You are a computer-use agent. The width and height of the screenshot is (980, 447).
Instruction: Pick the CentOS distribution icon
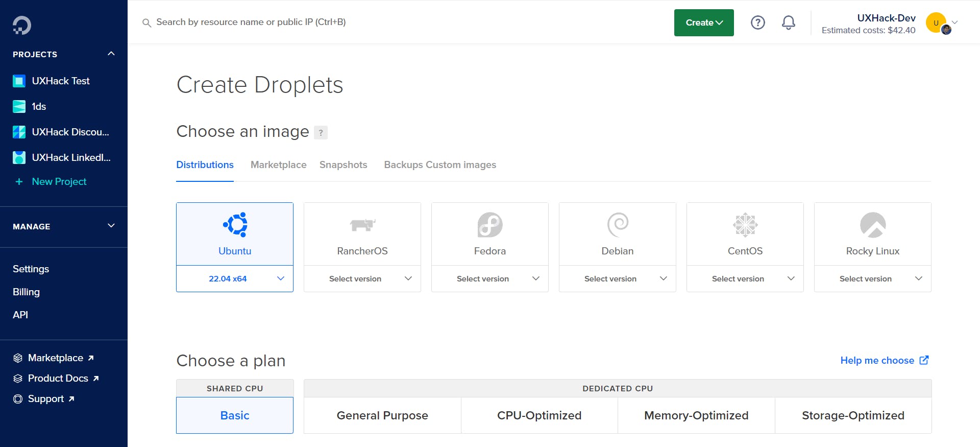745,225
